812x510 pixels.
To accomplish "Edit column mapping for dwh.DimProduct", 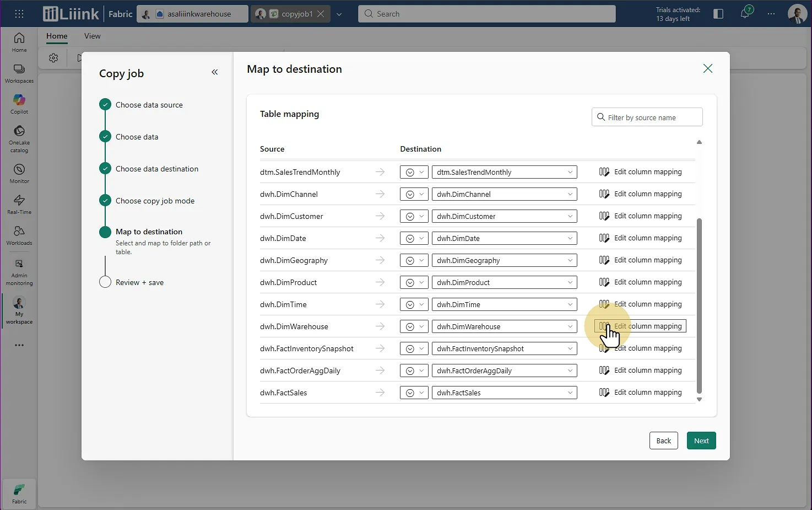I will [641, 282].
